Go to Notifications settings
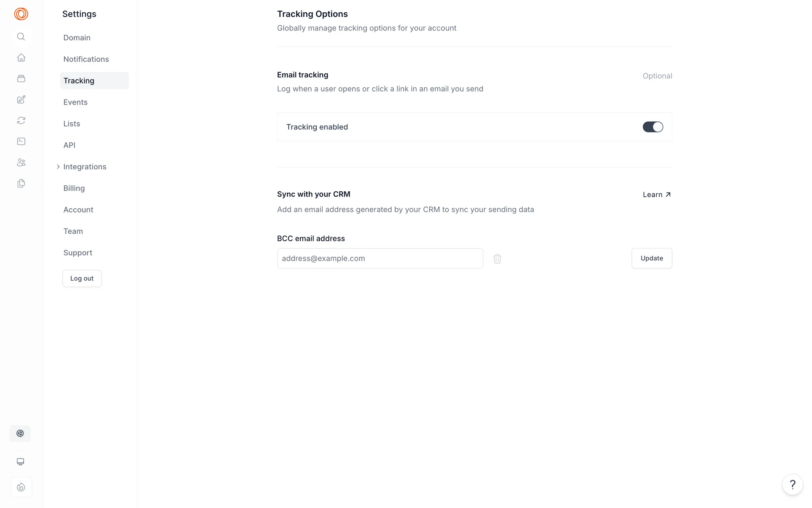 [x=86, y=59]
